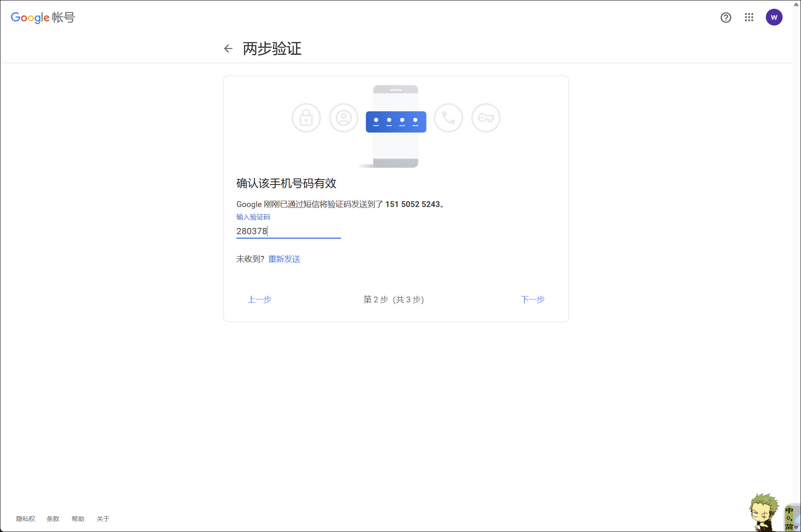The width and height of the screenshot is (801, 532).
Task: Click the page scrollbar up arrow
Action: pos(796,4)
